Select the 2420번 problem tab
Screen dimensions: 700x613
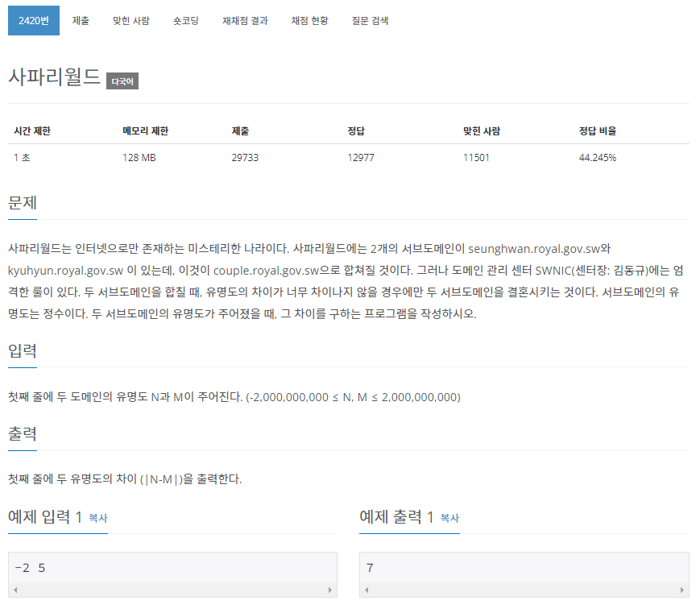click(34, 20)
